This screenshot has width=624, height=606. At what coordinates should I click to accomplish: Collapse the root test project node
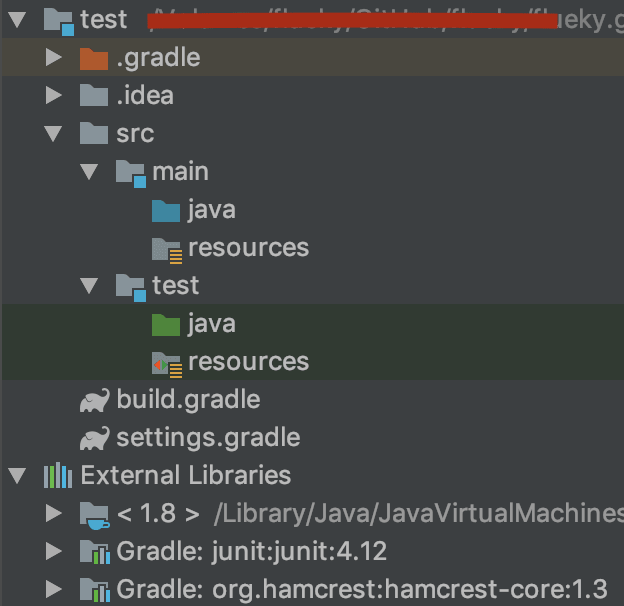pyautogui.click(x=18, y=19)
